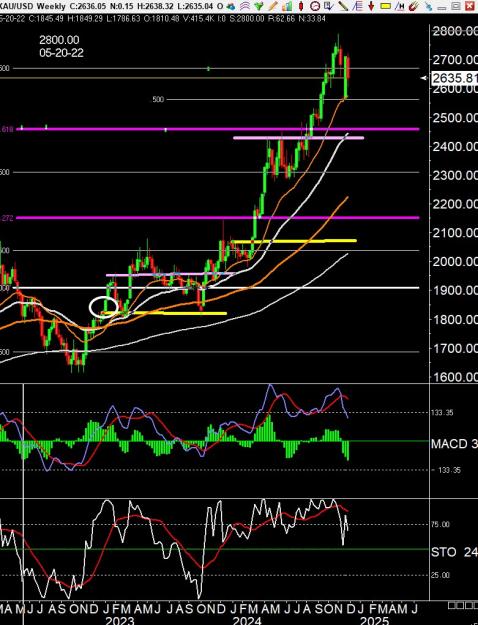Select the red down arrow marker tool

pos(371,6)
